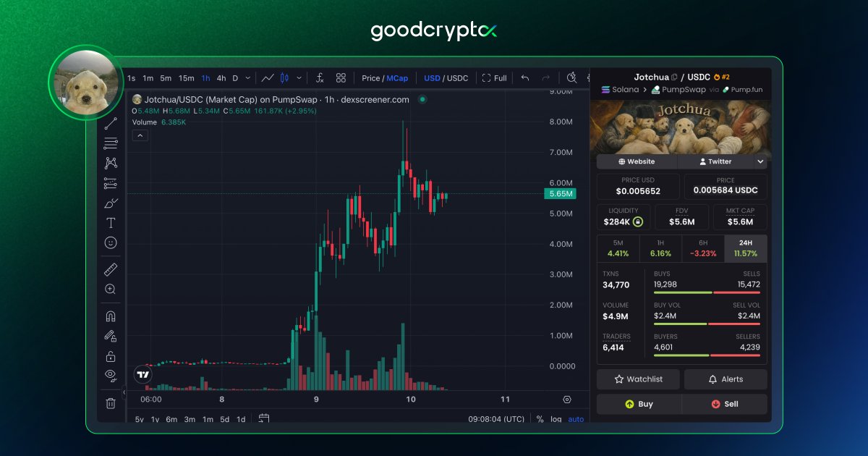Open the horizontal lines / Fib tool
Image resolution: width=868 pixels, height=456 pixels.
click(111, 143)
